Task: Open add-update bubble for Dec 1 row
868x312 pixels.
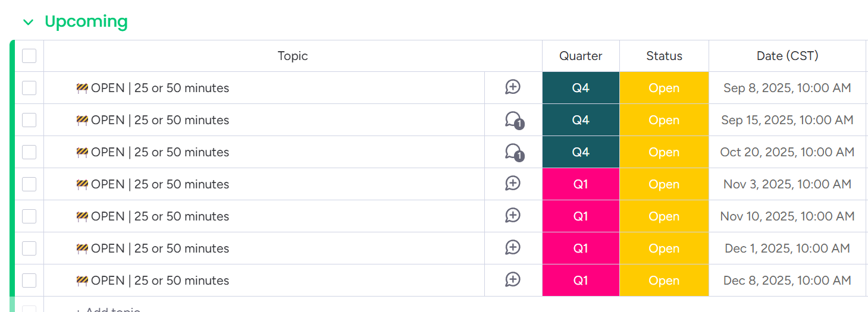Action: (x=513, y=248)
